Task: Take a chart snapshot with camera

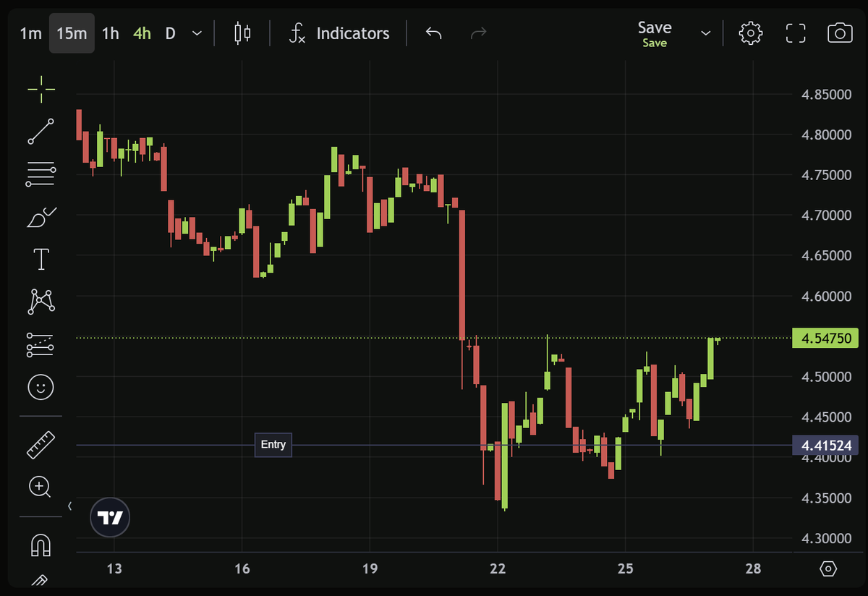Action: [x=840, y=33]
